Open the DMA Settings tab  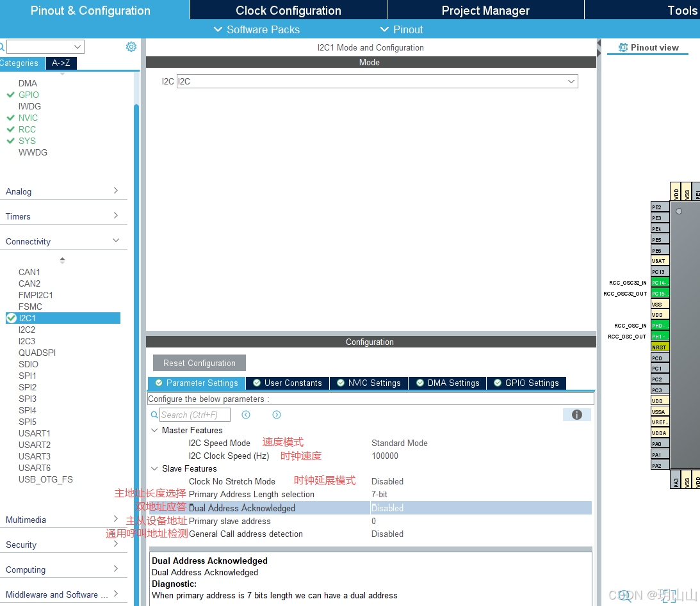[x=448, y=383]
